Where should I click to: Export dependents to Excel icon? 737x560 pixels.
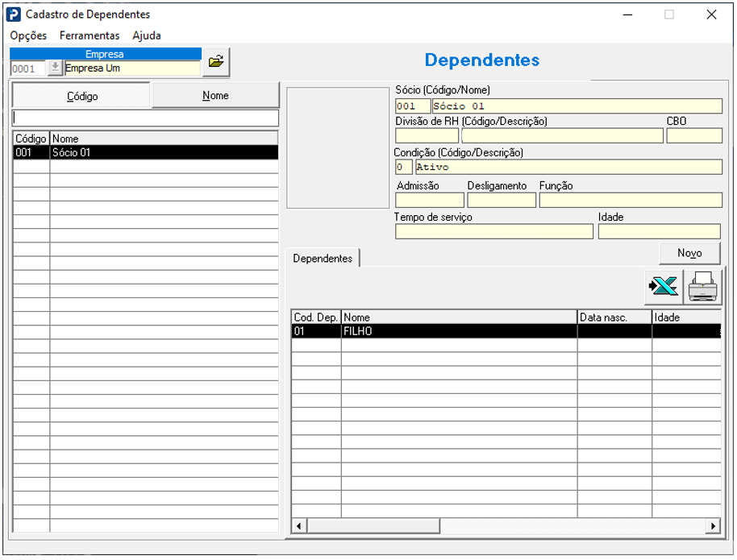pos(664,286)
